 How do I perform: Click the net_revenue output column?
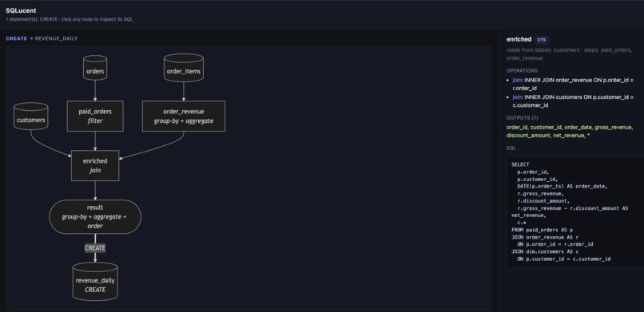[570, 136]
